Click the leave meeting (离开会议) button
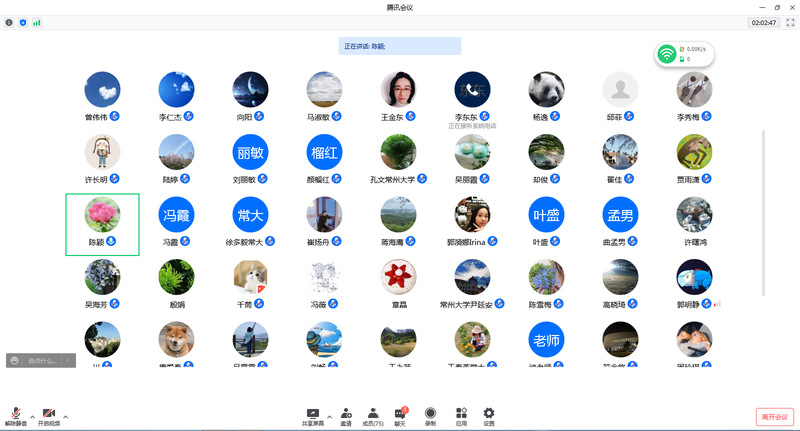The image size is (800, 431). click(775, 416)
